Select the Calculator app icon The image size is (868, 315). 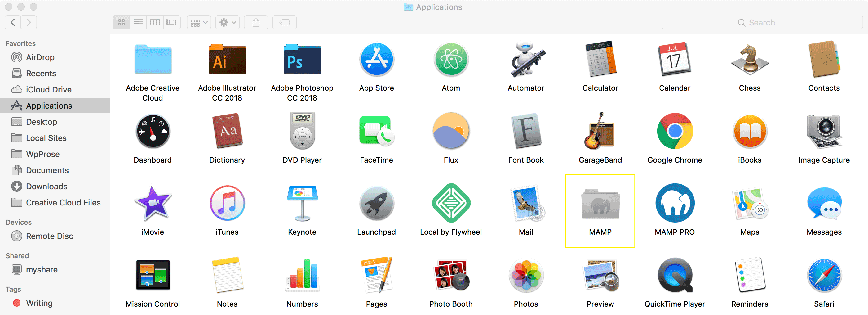[x=600, y=59]
